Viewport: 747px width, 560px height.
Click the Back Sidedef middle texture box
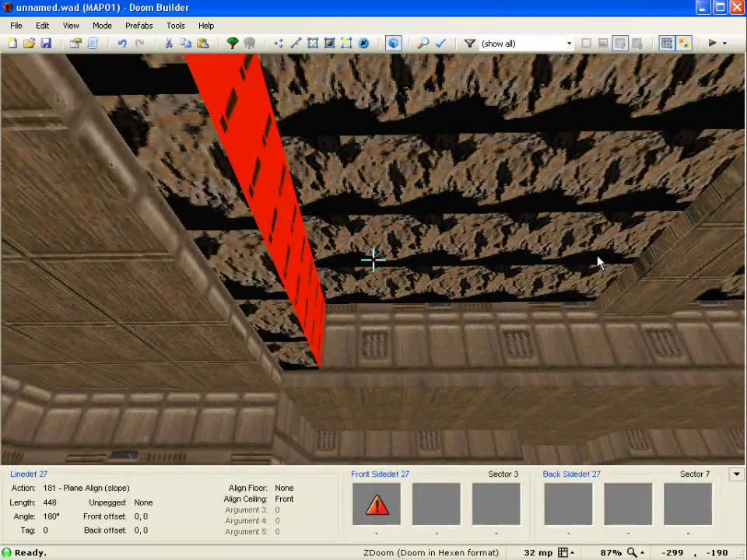(x=628, y=504)
